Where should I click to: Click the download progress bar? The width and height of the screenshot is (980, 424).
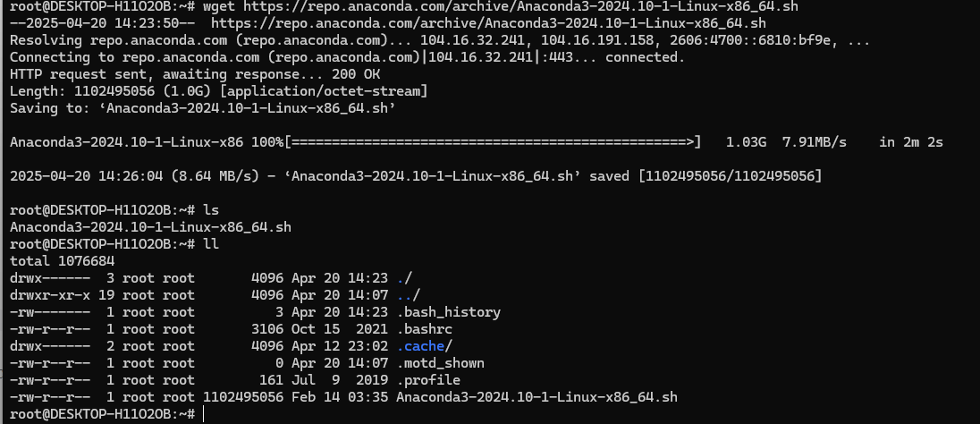click(493, 142)
